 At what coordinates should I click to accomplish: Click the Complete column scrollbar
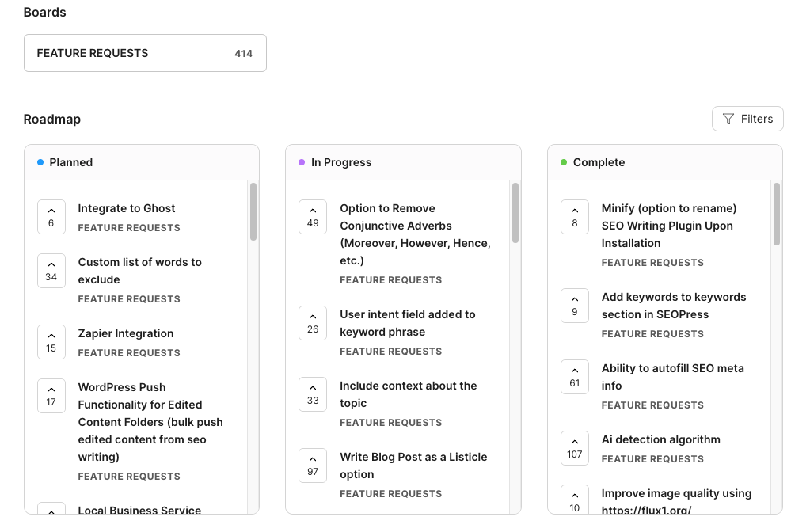777,214
